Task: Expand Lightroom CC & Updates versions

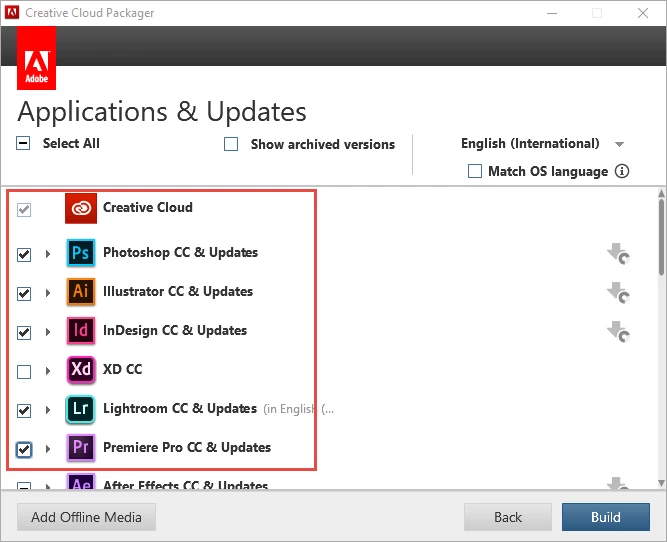Action: tap(48, 410)
